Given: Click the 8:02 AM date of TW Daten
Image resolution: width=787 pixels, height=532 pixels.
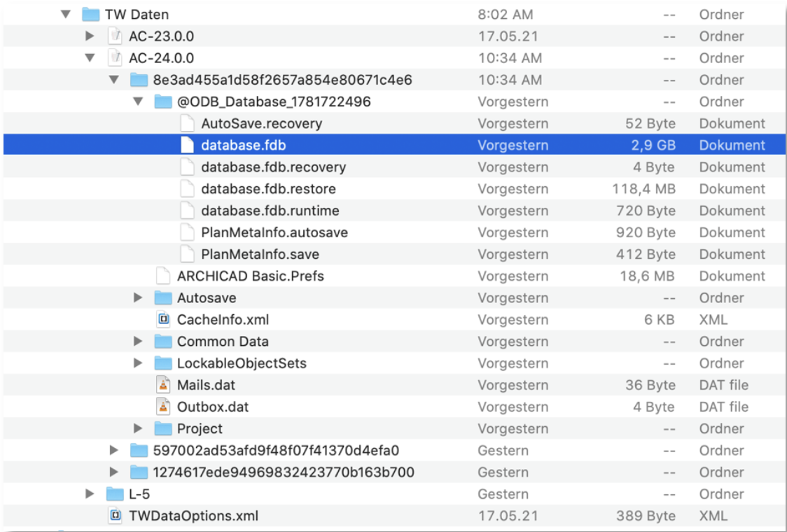Looking at the screenshot, I should pos(506,15).
